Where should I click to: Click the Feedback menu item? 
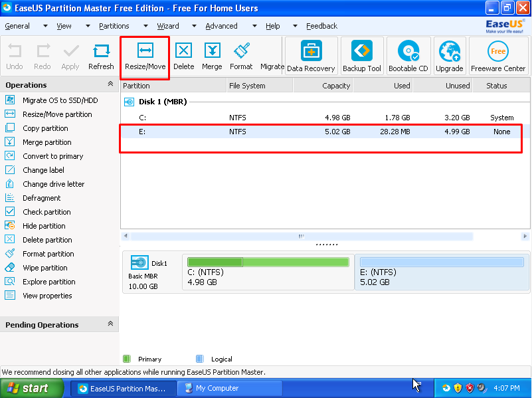click(321, 26)
